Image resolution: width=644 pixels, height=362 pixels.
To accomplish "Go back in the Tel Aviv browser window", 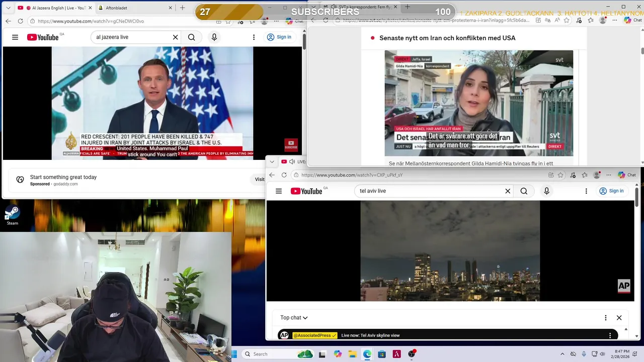I will (272, 175).
